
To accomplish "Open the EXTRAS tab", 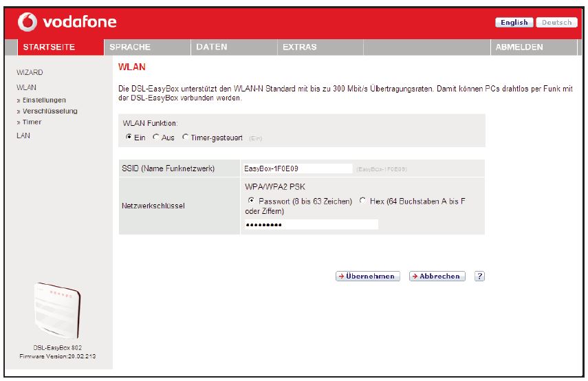I will tap(320, 47).
